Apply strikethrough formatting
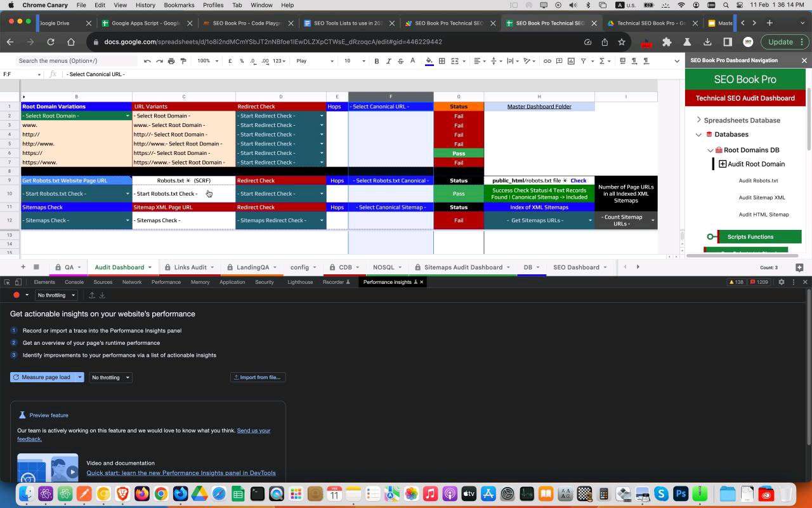The width and height of the screenshot is (812, 508). 400,61
